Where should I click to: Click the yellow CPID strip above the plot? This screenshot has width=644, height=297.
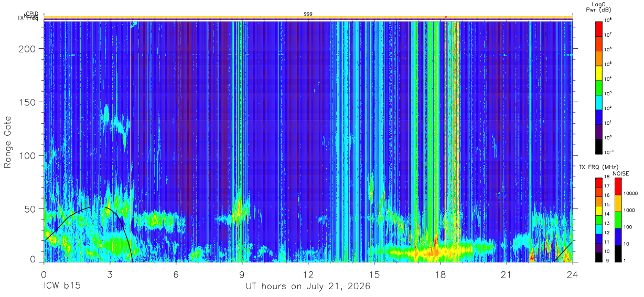308,17
